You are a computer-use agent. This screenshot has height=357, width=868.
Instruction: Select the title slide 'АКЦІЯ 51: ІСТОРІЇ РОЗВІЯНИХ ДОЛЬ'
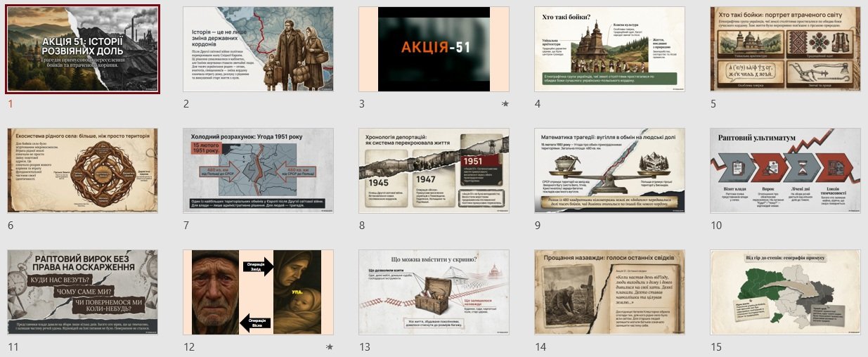(82, 49)
